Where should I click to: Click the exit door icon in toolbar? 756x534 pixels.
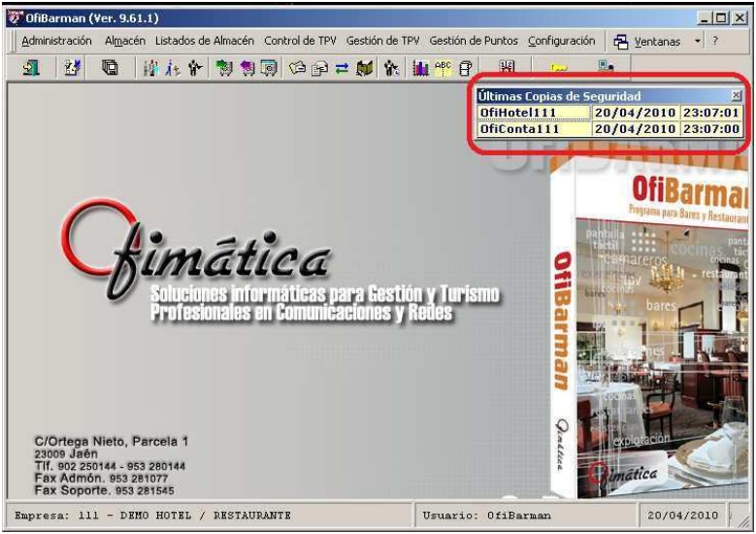point(31,68)
